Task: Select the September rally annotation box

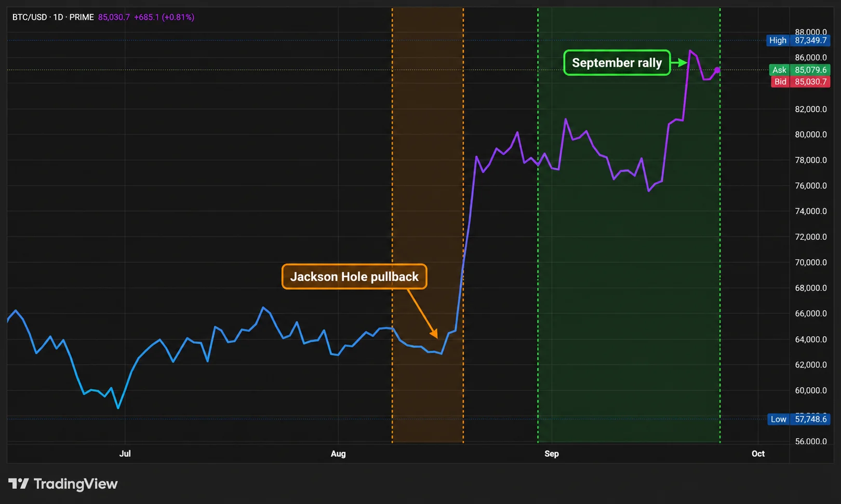Action: coord(617,63)
